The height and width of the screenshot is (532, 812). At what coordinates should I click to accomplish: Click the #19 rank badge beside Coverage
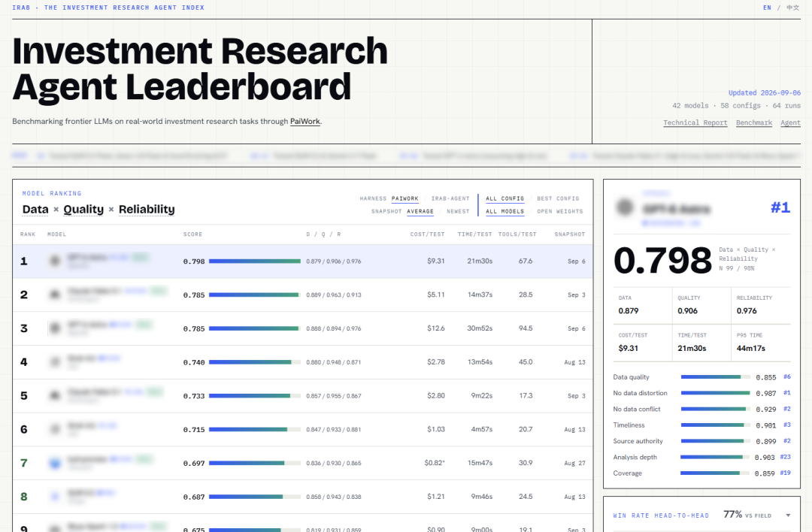tap(785, 473)
